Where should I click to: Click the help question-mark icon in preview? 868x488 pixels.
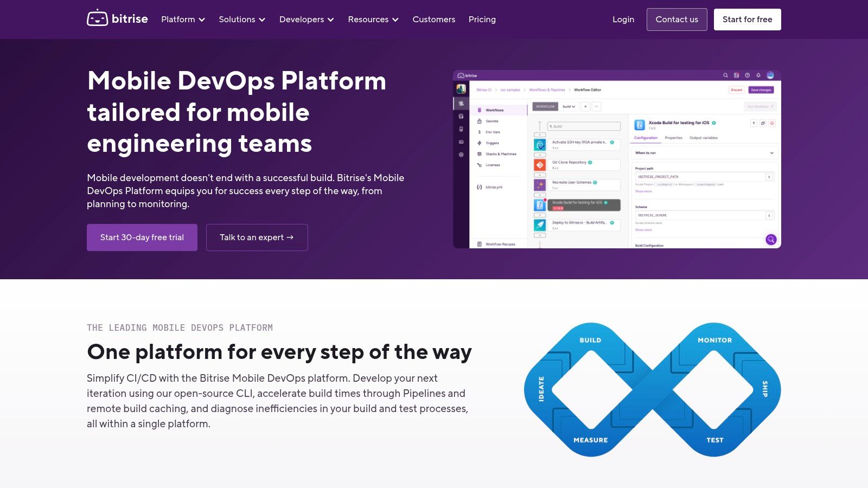coord(748,75)
